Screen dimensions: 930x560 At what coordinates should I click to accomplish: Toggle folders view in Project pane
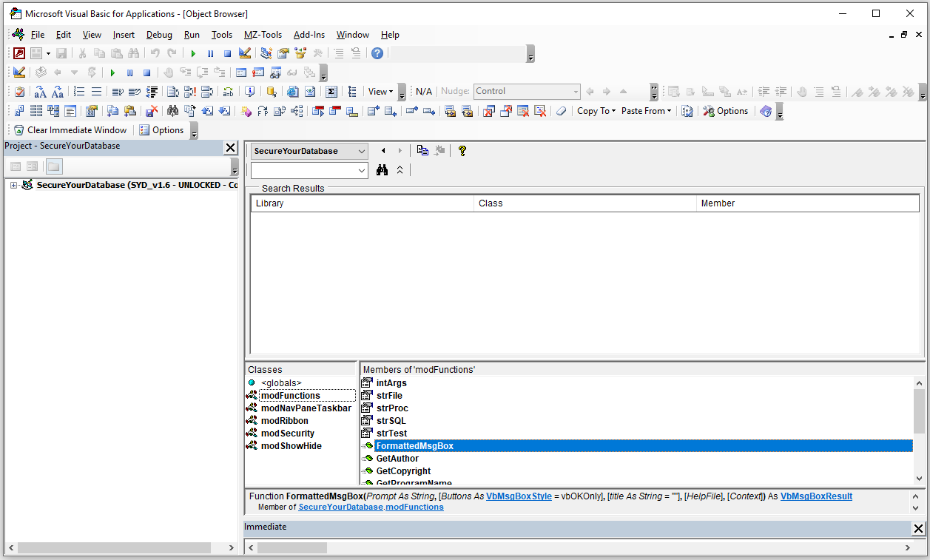pyautogui.click(x=54, y=166)
